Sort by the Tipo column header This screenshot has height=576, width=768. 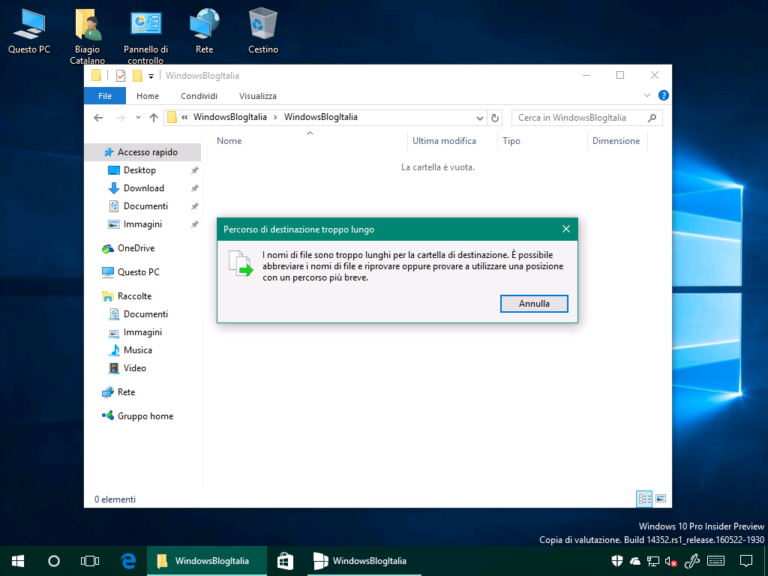511,141
